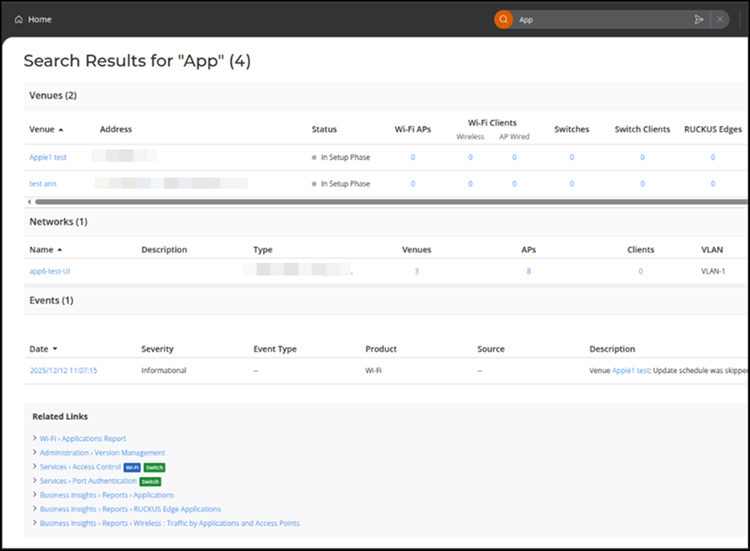Screen dimensions: 750x551
Task: Sort venues by the Venue column arrow
Action: [61, 130]
